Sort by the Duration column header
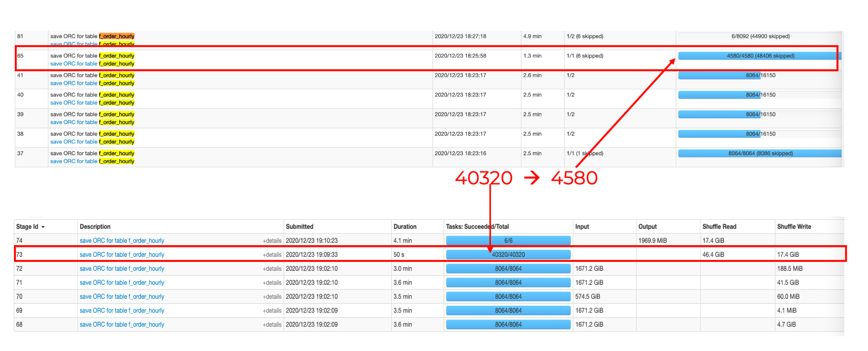Image resolution: width=868 pixels, height=351 pixels. (405, 227)
